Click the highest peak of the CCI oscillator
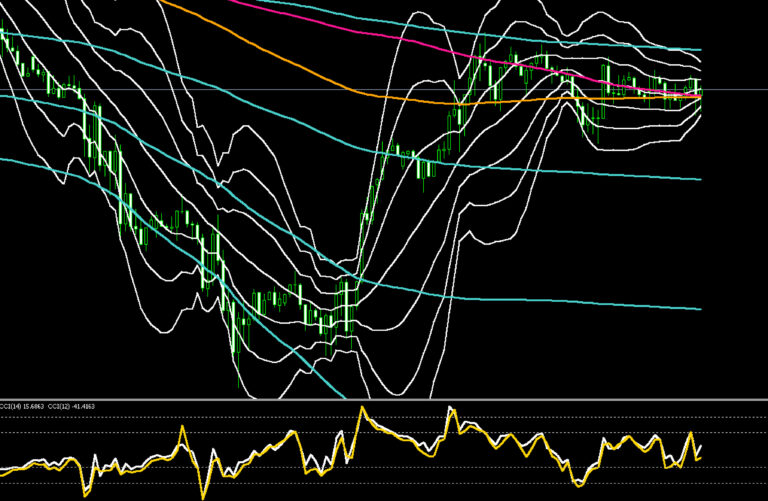This screenshot has width=768, height=501. (x=362, y=409)
